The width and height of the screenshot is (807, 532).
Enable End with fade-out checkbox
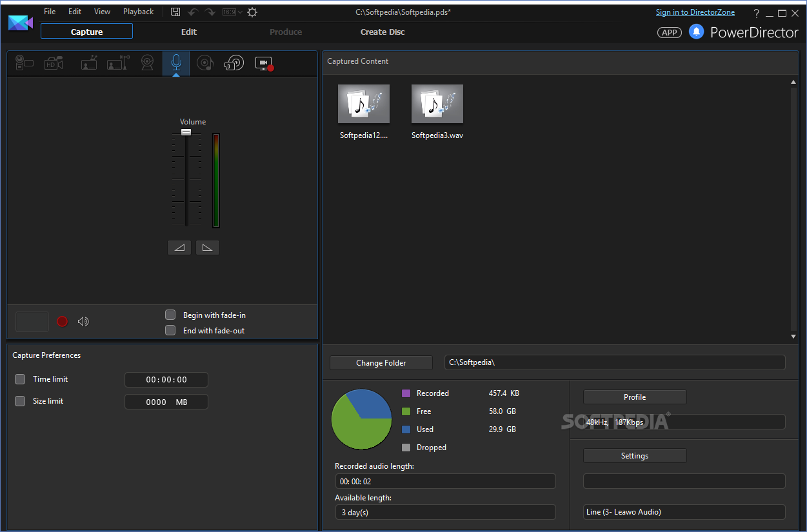pyautogui.click(x=170, y=330)
